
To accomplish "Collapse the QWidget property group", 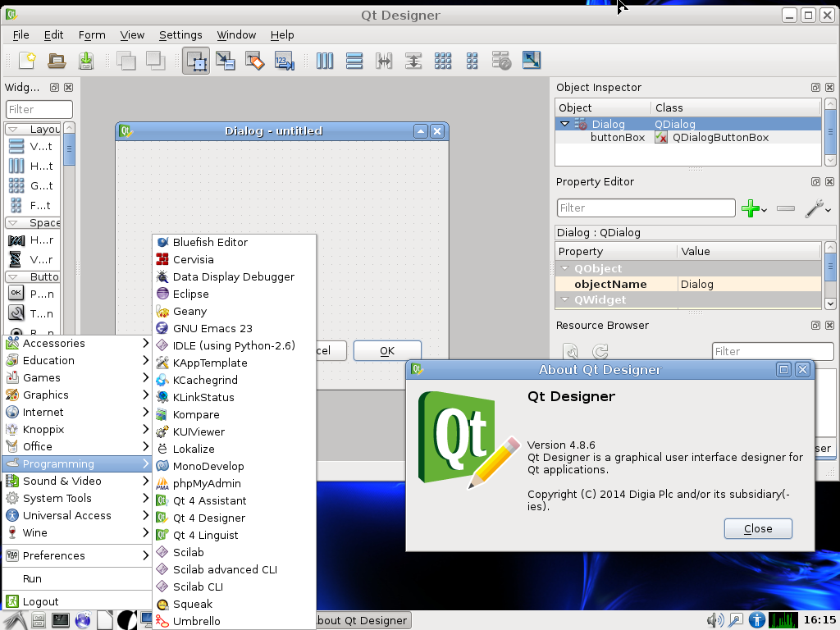I will 564,299.
